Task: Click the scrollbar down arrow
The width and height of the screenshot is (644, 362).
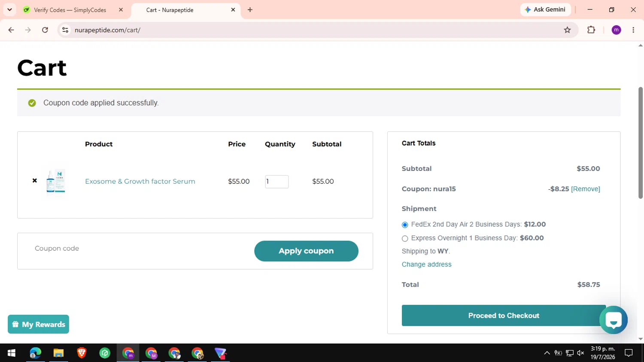Action: (x=641, y=339)
